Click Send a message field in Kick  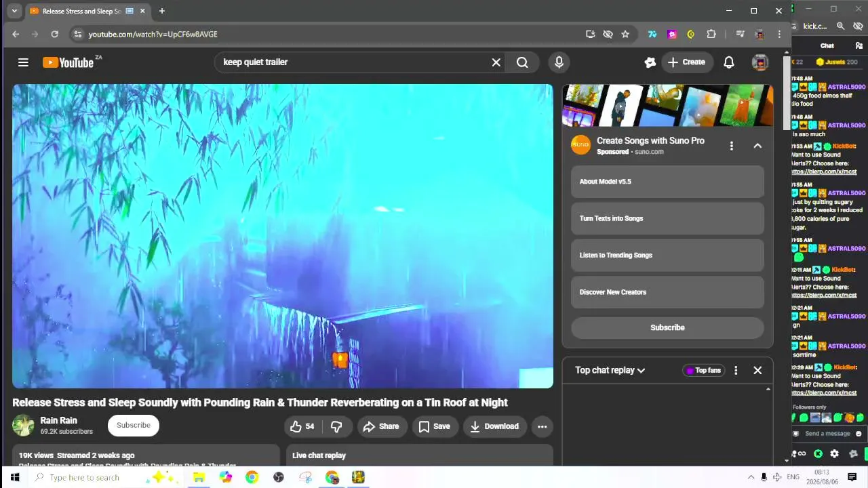point(827,434)
